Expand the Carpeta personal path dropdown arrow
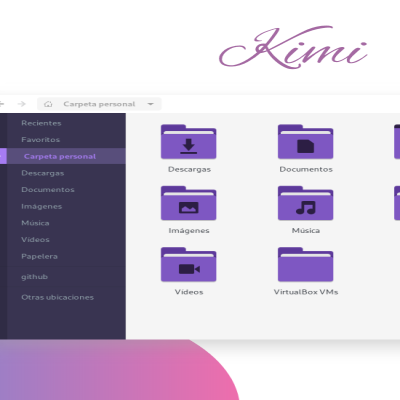The height and width of the screenshot is (400, 400). pyautogui.click(x=151, y=104)
